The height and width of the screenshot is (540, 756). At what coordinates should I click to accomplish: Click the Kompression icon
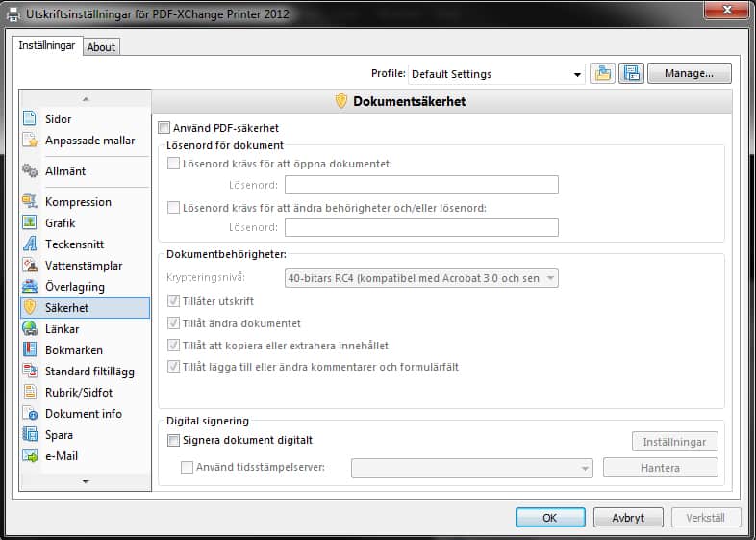tap(30, 201)
